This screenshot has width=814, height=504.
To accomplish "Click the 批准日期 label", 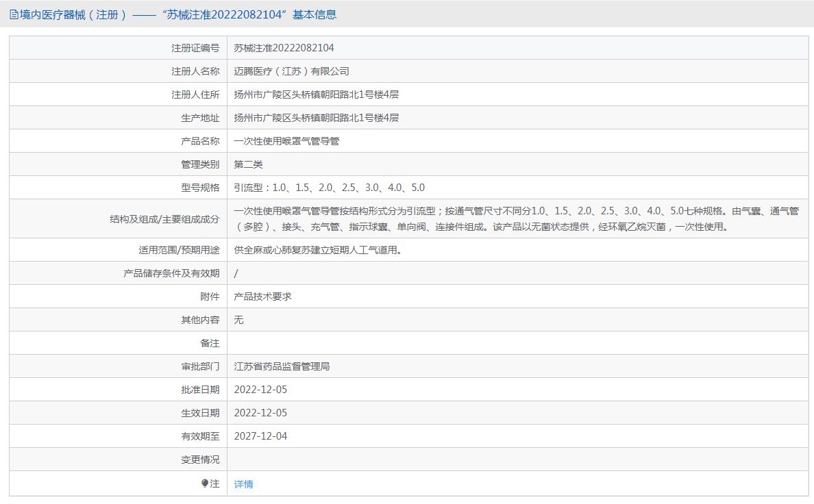I will point(200,390).
